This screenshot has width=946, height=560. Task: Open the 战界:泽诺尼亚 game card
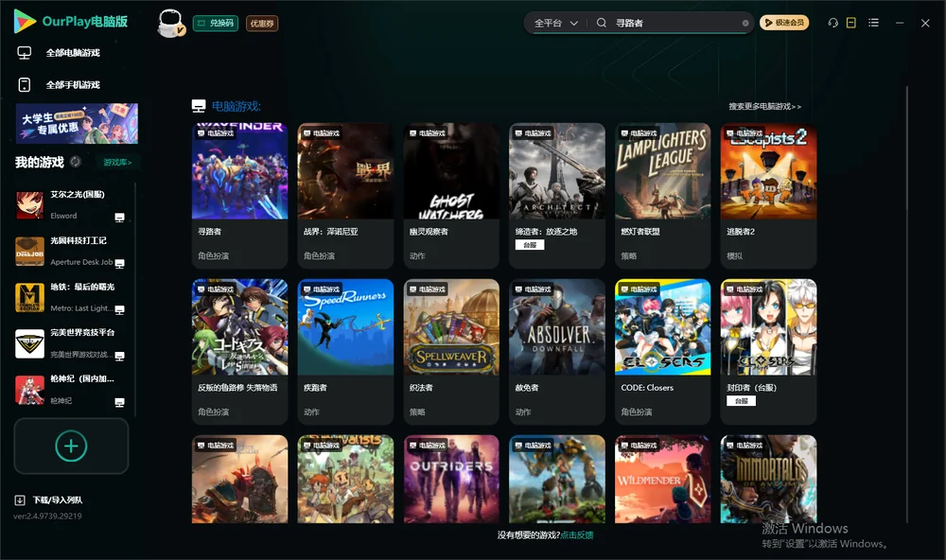345,196
